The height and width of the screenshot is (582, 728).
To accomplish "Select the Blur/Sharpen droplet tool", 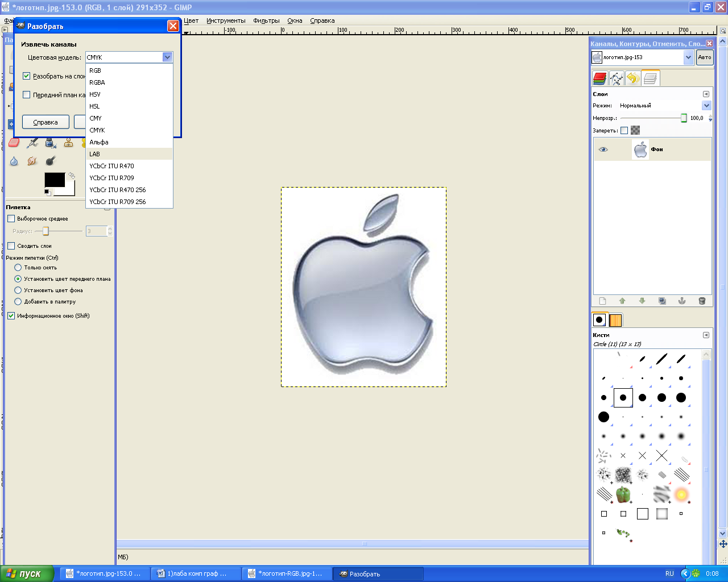I will tap(14, 161).
